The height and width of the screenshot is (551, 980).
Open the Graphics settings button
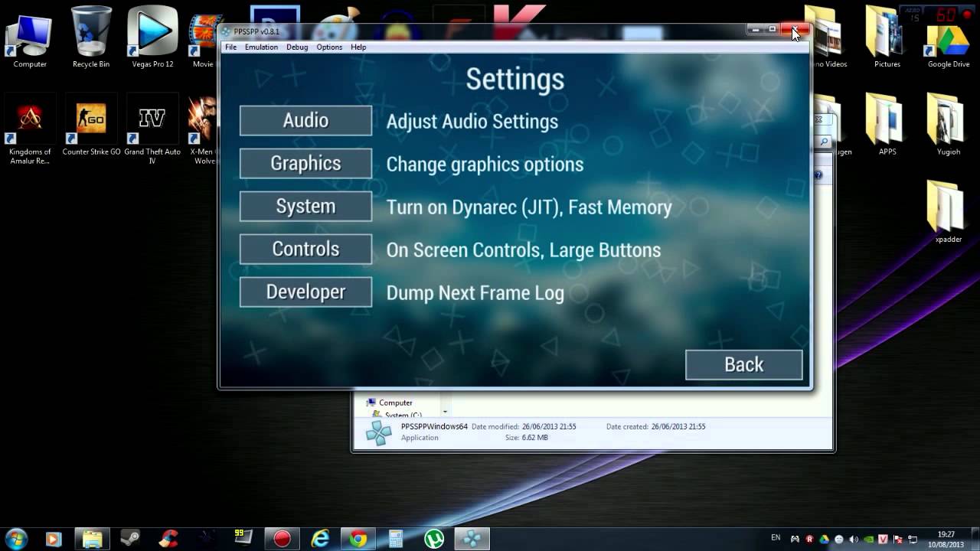click(305, 164)
